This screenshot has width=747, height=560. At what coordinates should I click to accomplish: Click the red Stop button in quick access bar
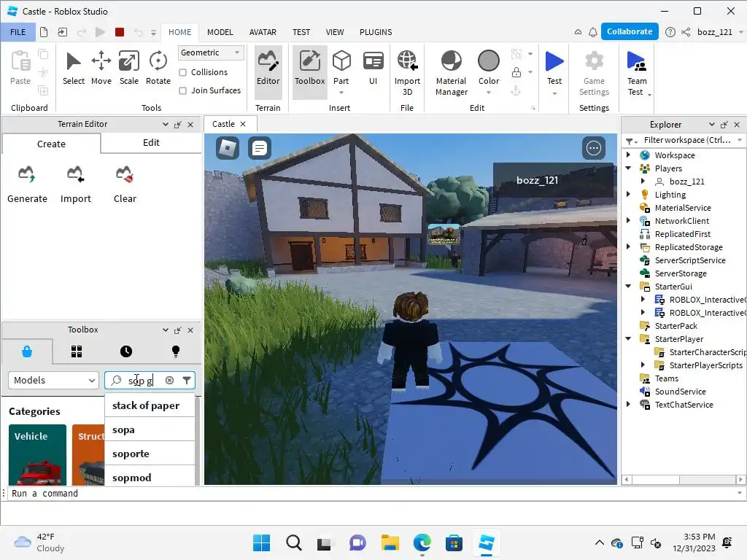(120, 32)
